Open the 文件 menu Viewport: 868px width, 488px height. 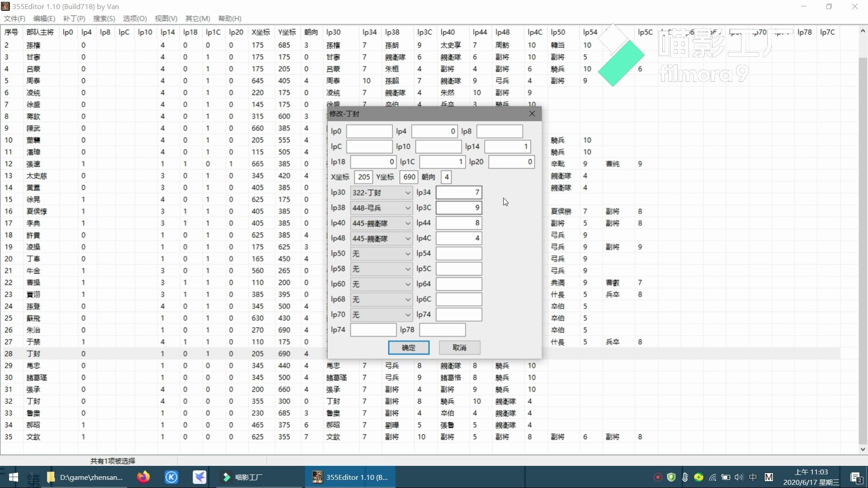click(x=14, y=19)
